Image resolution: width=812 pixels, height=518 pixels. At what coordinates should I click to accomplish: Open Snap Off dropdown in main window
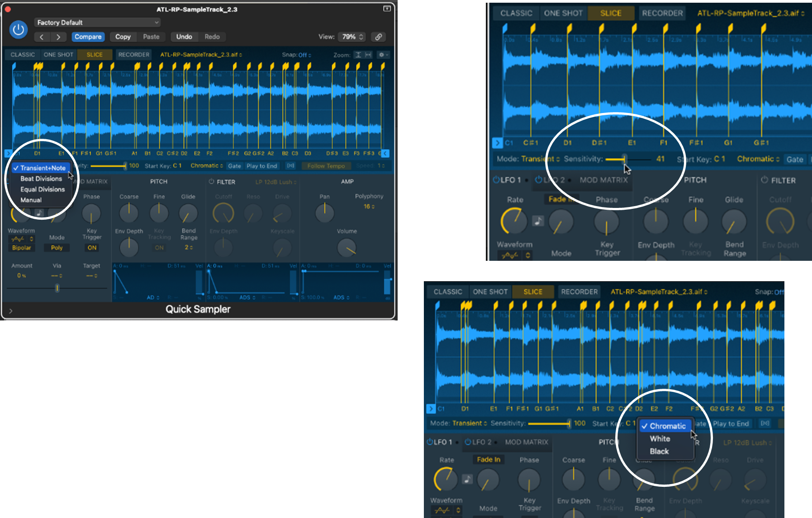[305, 55]
